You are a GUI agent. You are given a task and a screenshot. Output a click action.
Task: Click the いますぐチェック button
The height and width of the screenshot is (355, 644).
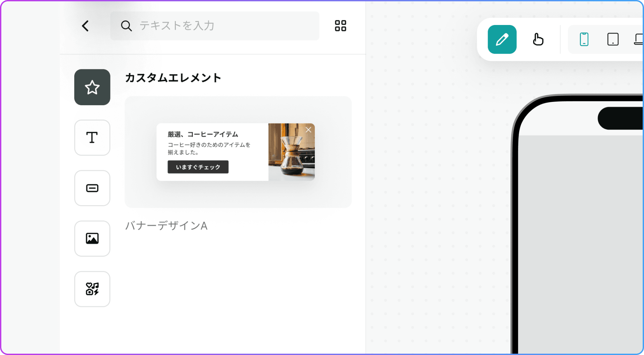click(x=198, y=167)
